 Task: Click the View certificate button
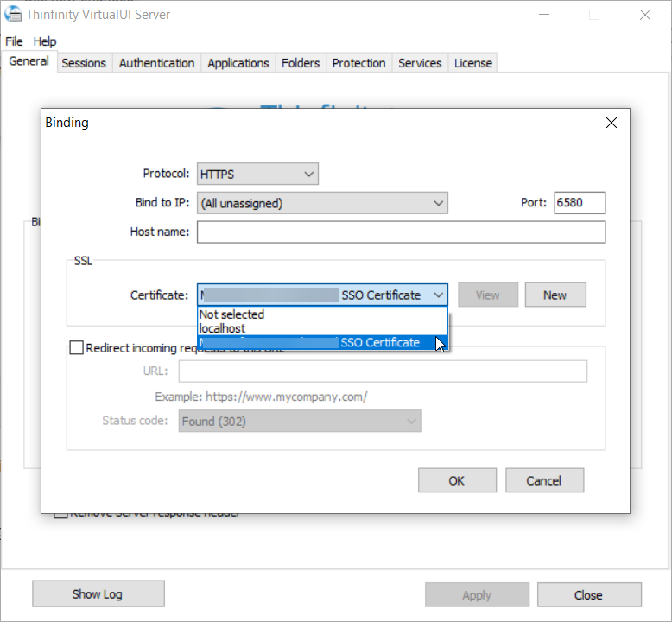[x=488, y=295]
